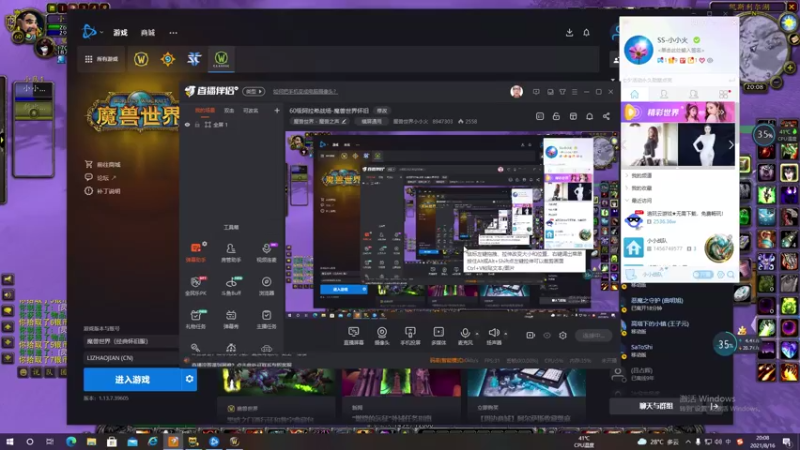This screenshot has height=450, width=800.
Task: Add a new scene with the plus button
Action: coord(277,110)
